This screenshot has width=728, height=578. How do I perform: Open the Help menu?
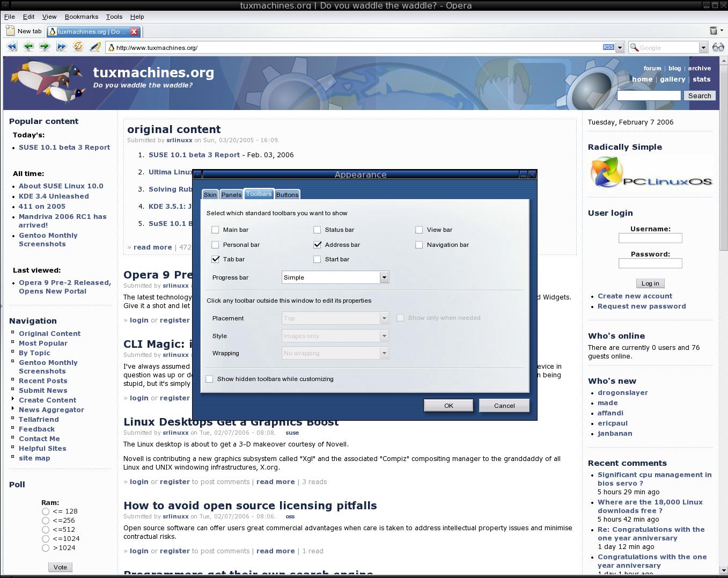(x=137, y=17)
